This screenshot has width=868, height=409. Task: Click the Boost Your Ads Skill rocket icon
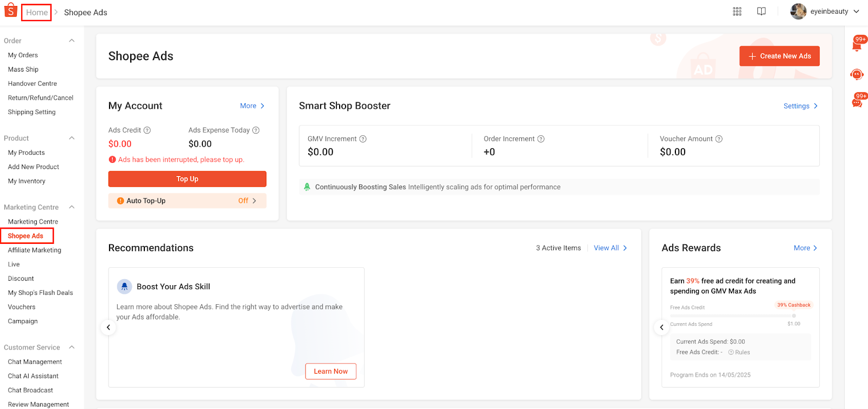125,286
